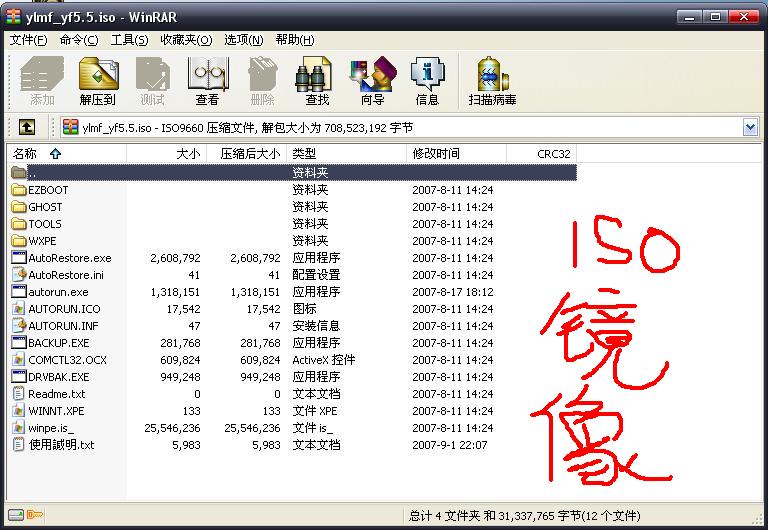The image size is (768, 530).
Task: Open the Options (选项) menu
Action: pos(243,40)
